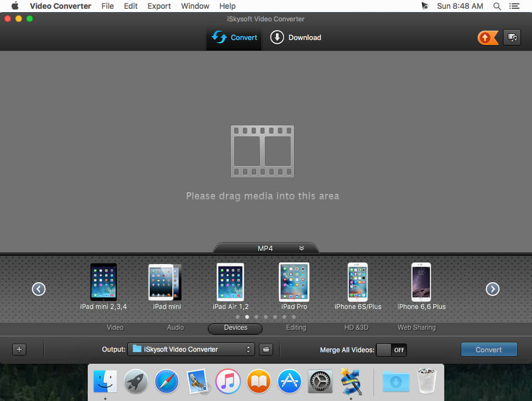Open Mail stamp icon in the Dock
Screen dimensions: 532x401
click(198, 382)
